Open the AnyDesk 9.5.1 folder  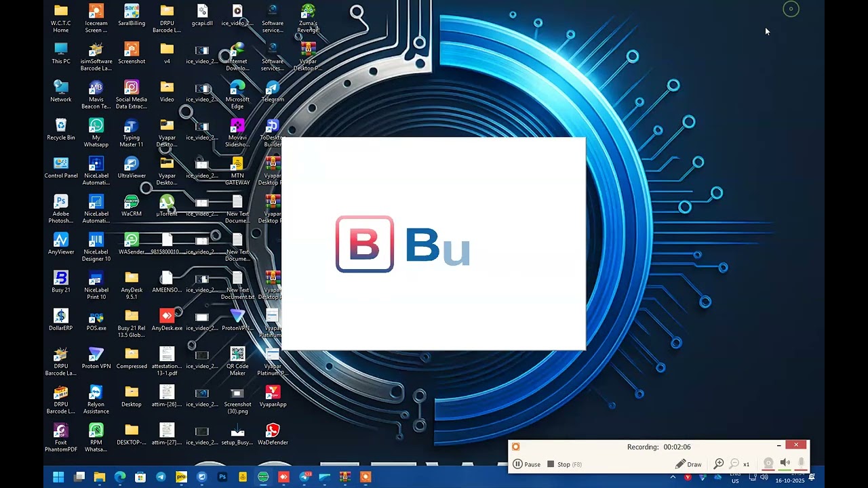click(132, 285)
